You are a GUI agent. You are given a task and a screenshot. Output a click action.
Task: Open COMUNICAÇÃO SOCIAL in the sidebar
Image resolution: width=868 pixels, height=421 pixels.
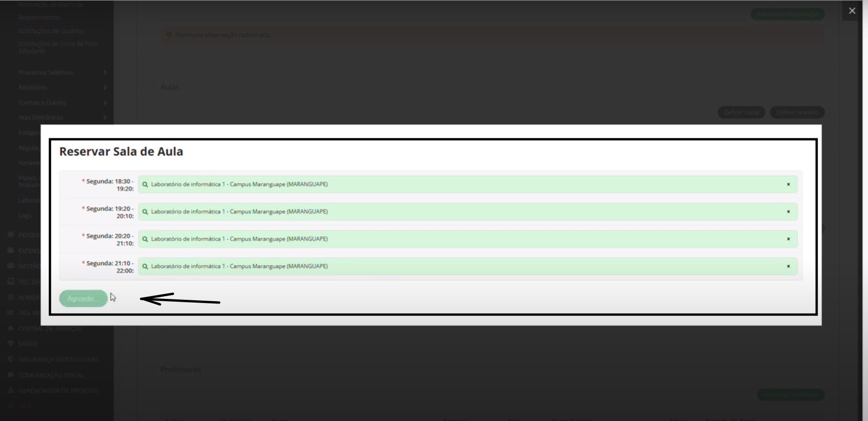click(51, 375)
